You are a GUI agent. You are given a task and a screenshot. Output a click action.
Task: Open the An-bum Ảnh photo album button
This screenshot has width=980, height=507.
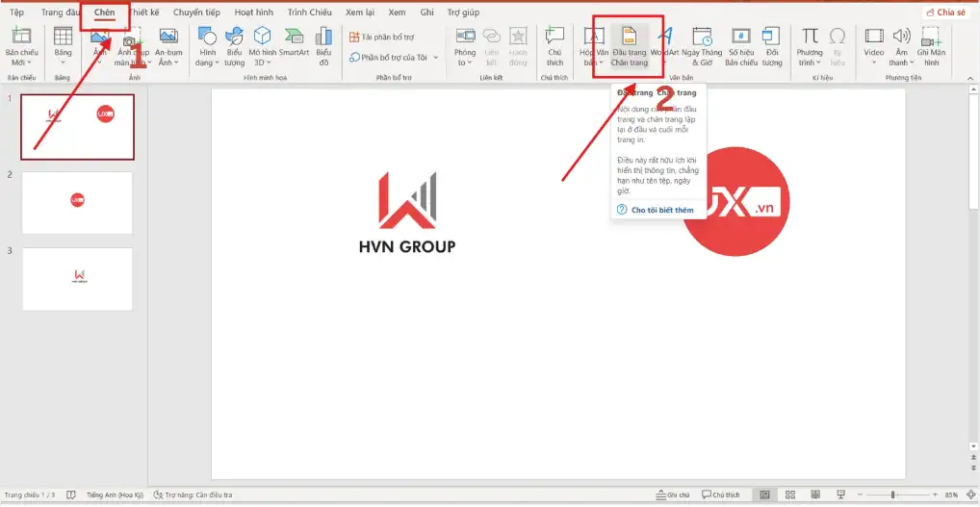click(x=168, y=46)
